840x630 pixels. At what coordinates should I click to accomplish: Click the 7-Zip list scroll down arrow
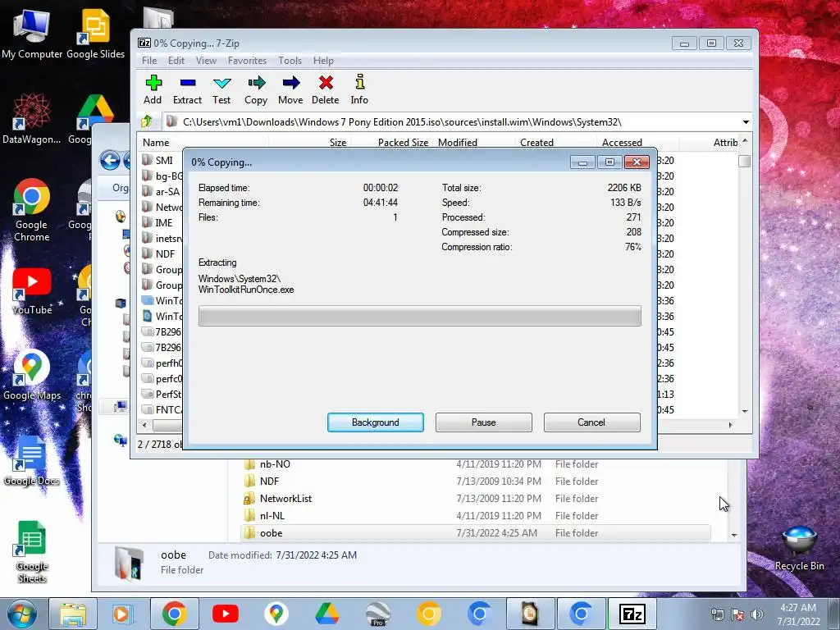745,411
